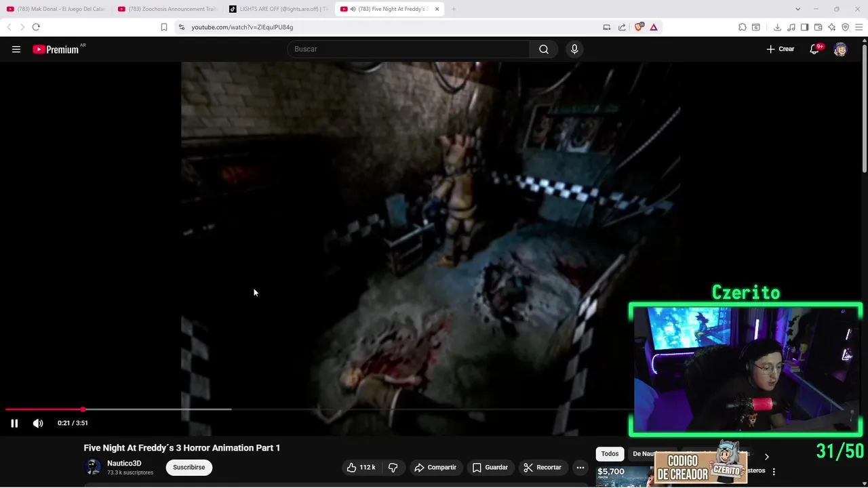The image size is (868, 488).
Task: Bookmark this page
Action: pyautogui.click(x=163, y=27)
